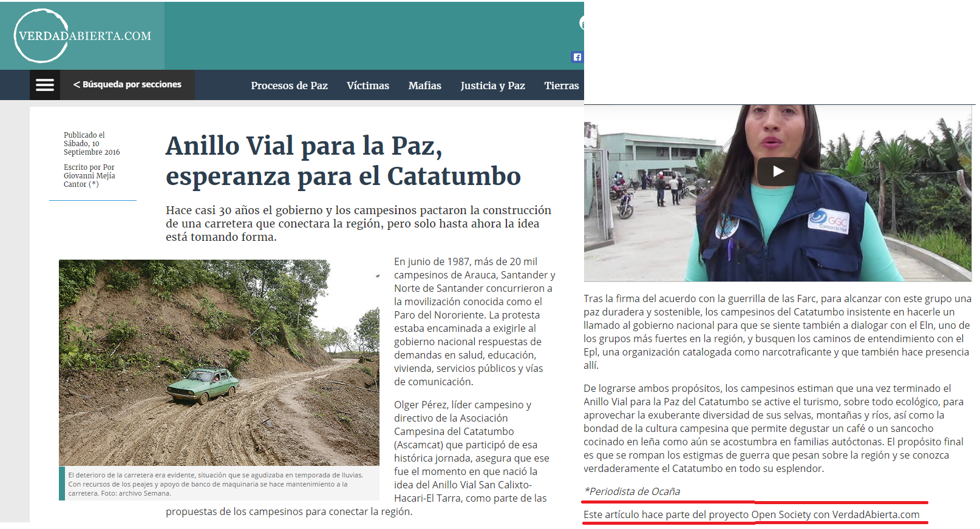Go to Mafias section
The image size is (980, 529).
424,86
